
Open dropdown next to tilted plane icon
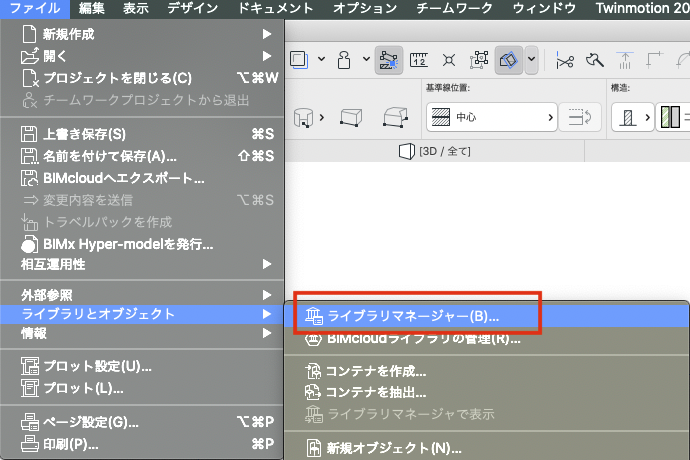pos(532,59)
